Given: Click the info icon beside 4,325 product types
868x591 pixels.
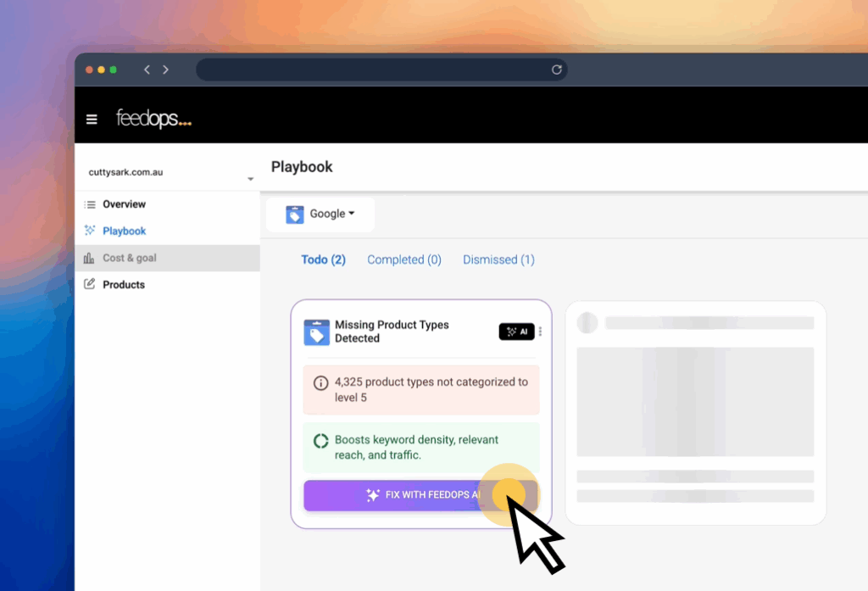Looking at the screenshot, I should tap(320, 382).
